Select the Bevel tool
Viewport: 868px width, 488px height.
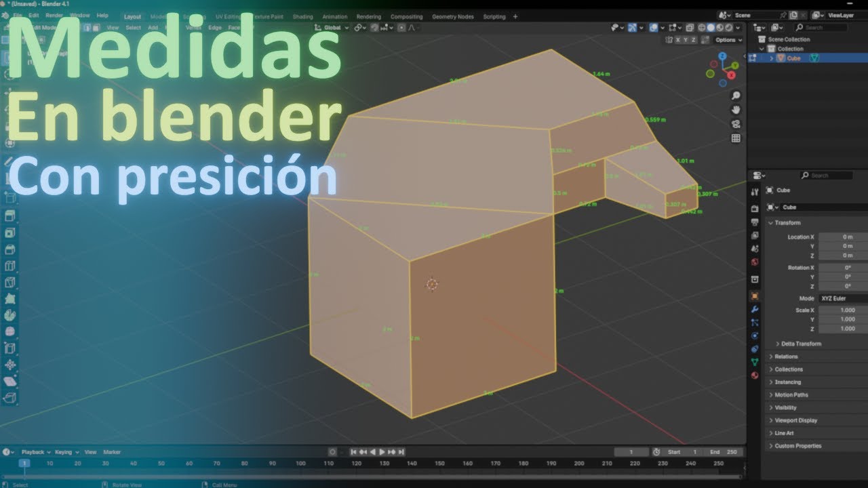coord(10,249)
